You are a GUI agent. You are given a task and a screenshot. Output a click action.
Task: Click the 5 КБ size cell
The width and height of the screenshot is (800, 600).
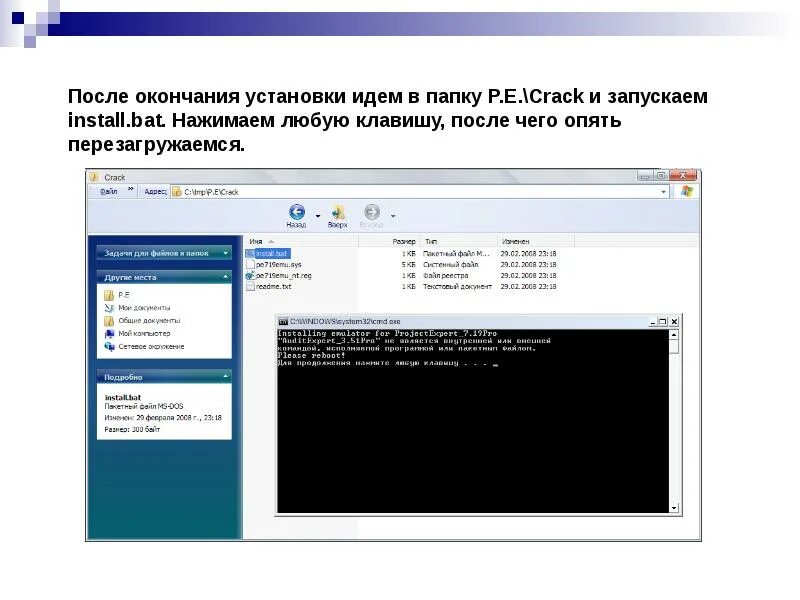(x=409, y=265)
